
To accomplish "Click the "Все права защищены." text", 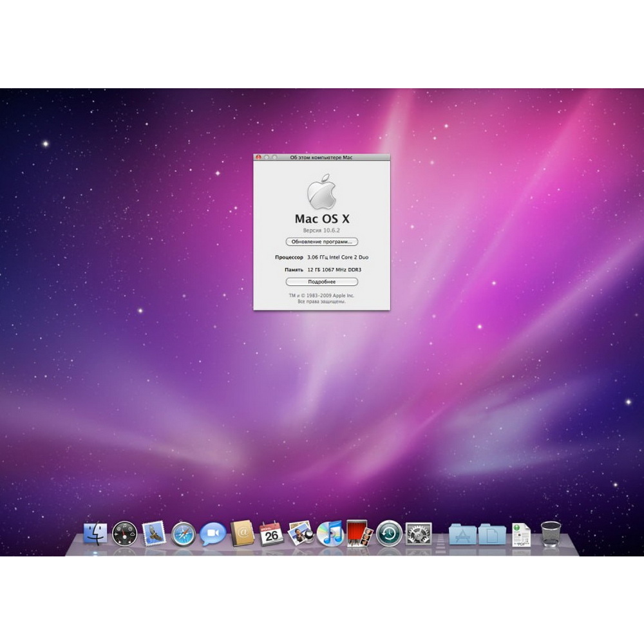I will [x=321, y=301].
